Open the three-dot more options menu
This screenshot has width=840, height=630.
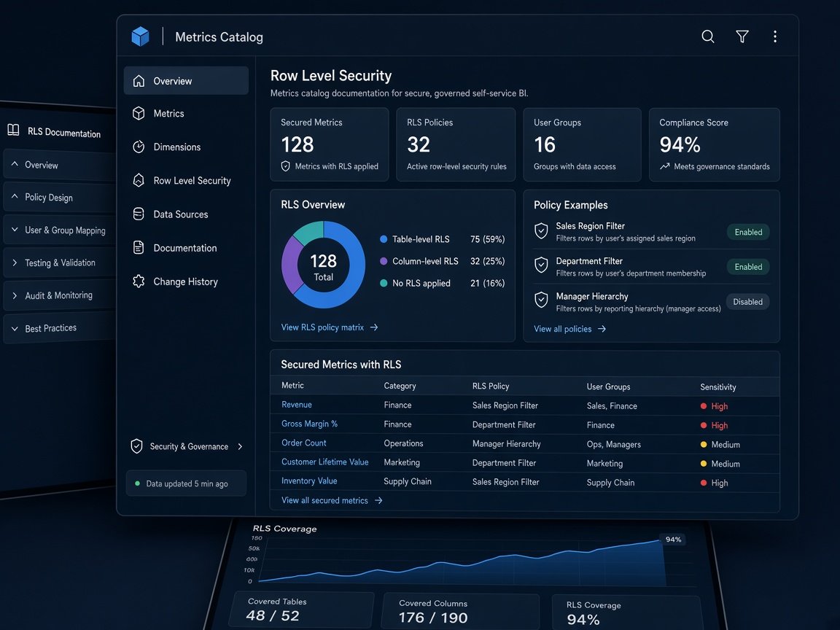pos(774,36)
